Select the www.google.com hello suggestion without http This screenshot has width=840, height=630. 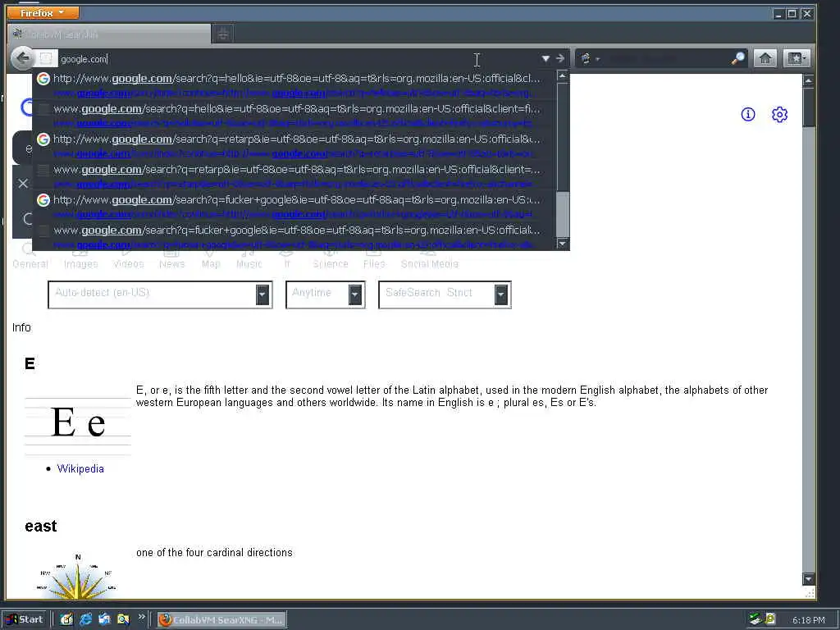tap(294, 115)
